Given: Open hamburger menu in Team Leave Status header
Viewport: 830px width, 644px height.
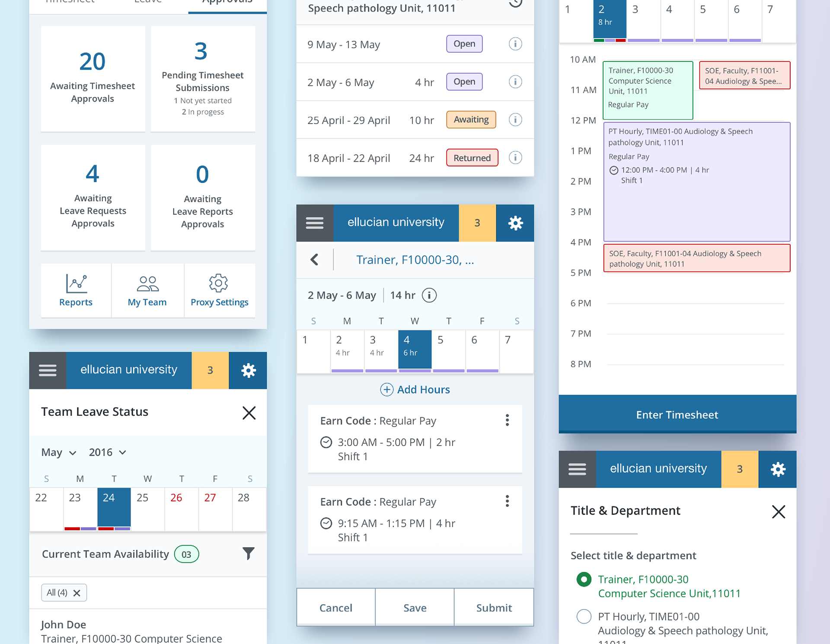Looking at the screenshot, I should (x=48, y=370).
